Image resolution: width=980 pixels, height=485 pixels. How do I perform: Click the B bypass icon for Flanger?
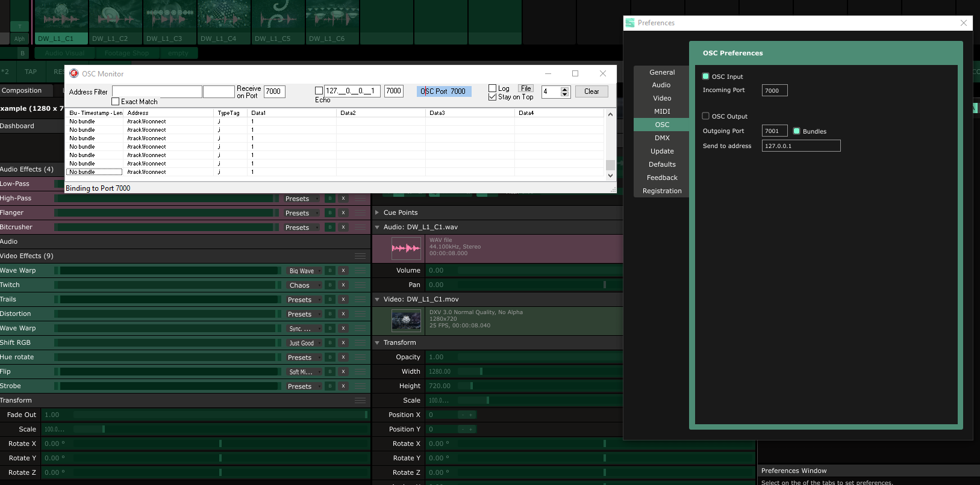[330, 213]
